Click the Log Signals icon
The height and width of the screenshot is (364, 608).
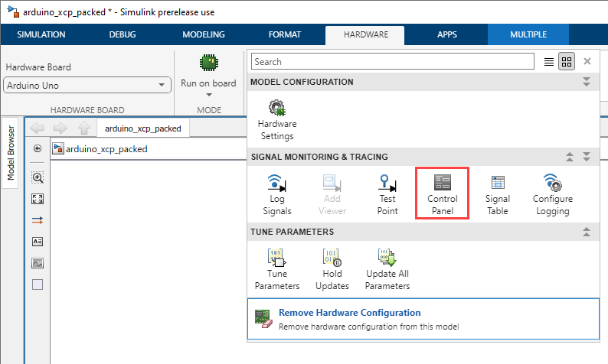[277, 194]
